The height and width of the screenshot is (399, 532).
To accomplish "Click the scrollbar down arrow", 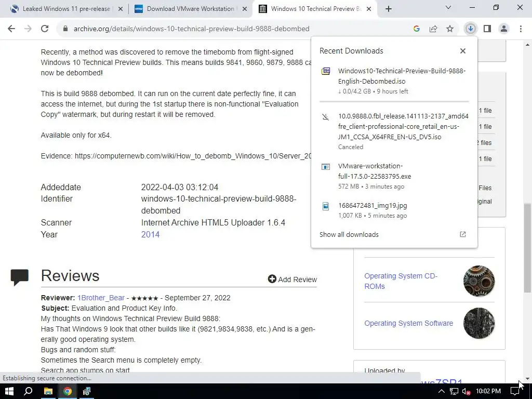I will pos(527,378).
